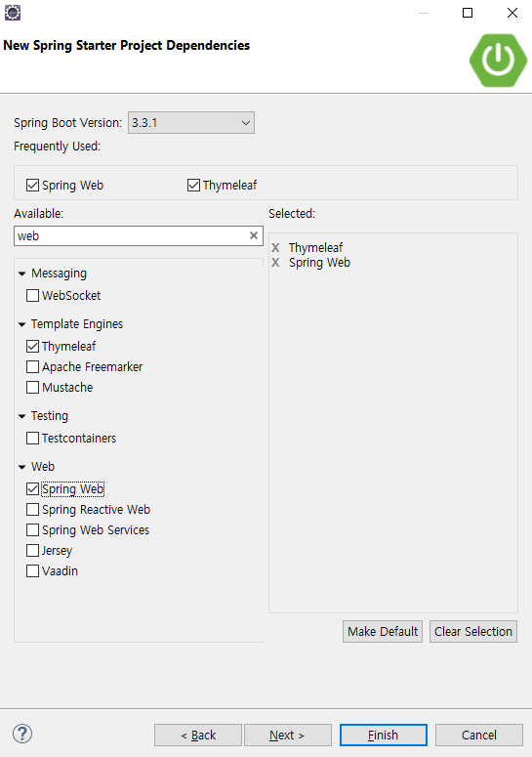Collapse the Testing category
Screen dimensions: 532x757
(21, 416)
